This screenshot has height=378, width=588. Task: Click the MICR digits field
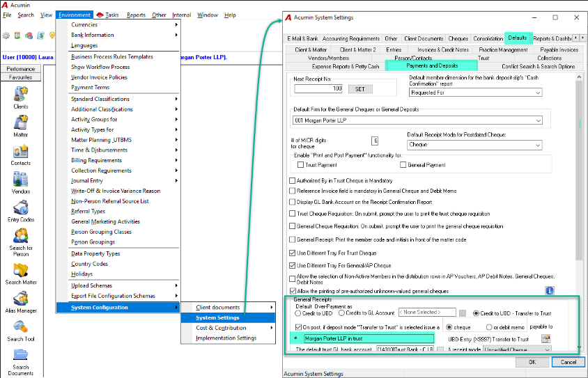(x=375, y=141)
